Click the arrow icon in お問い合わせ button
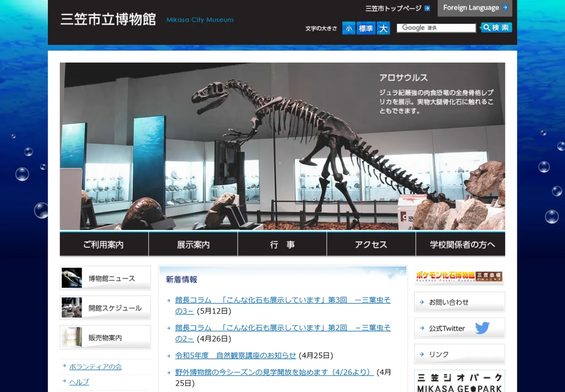 tap(422, 302)
